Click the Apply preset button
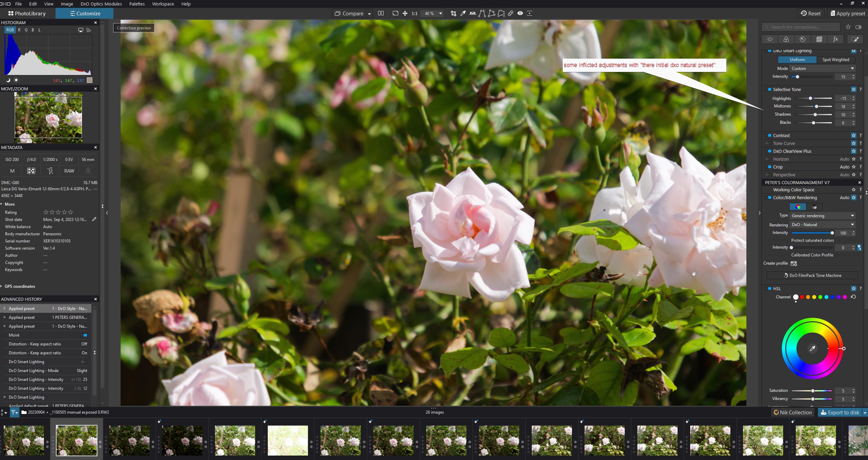This screenshot has width=868, height=460. pyautogui.click(x=848, y=13)
